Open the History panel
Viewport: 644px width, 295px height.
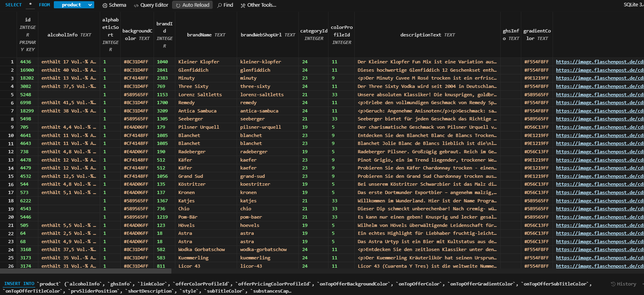(623, 284)
